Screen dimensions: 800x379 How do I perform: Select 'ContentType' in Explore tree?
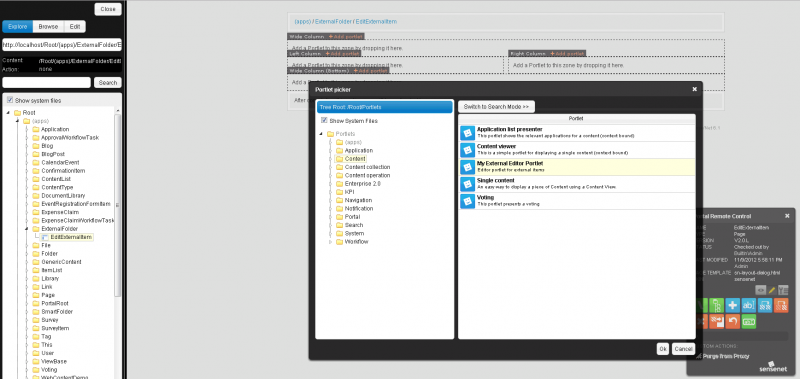(57, 187)
